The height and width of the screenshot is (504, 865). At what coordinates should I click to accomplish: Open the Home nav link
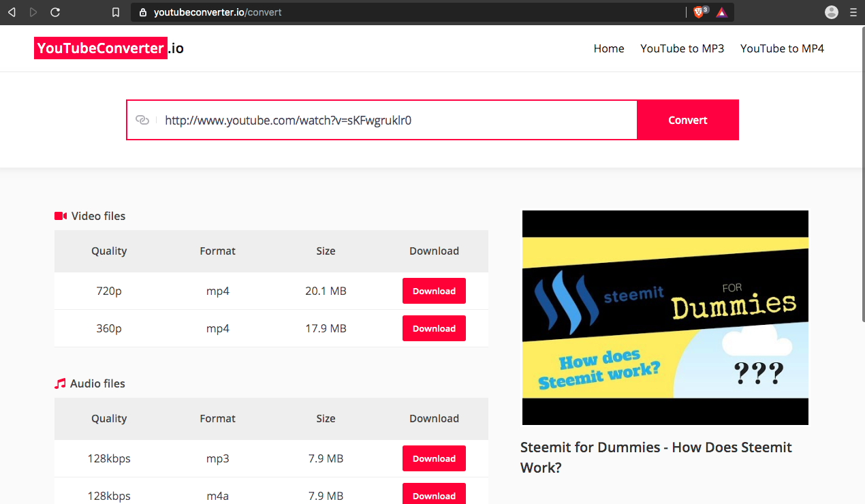coord(609,48)
